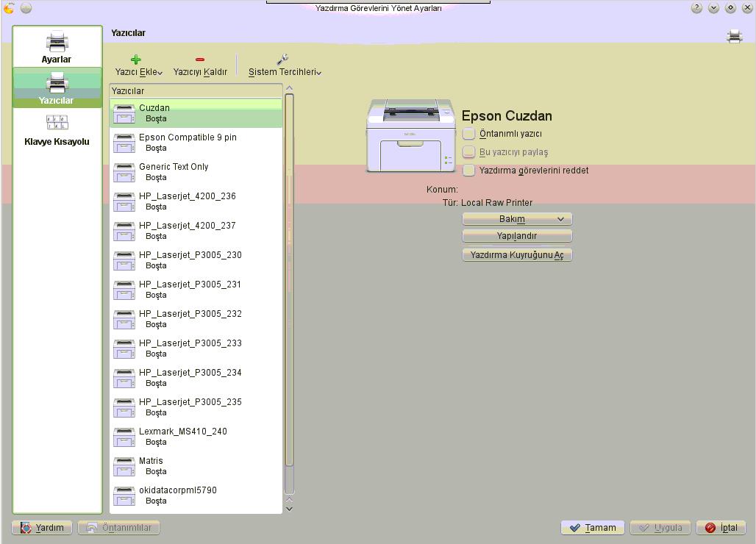
Task: Select the HP_Laserjet_P3005_233 printer icon
Action: [x=124, y=348]
